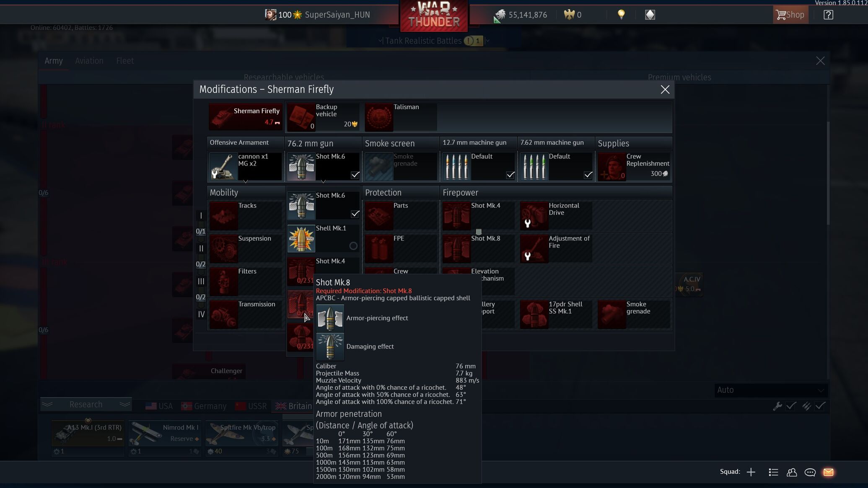Toggle Shot Mk.6 checkbox in shell list
Screen dimensions: 868x488
coord(355,214)
